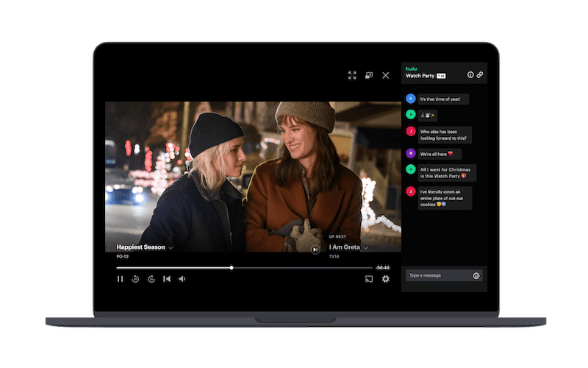
Task: Play next video I Am Greta
Action: [315, 250]
